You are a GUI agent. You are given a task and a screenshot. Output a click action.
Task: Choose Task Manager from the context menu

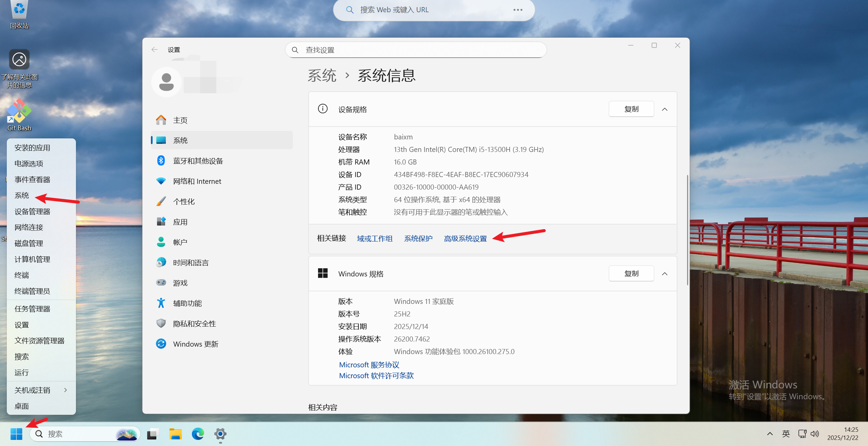(32, 309)
